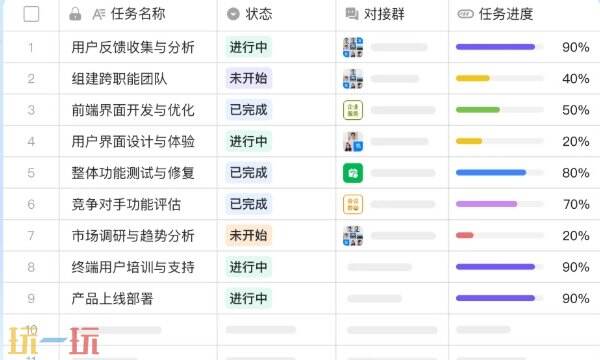Click the progress field icon before 任务进度

pos(465,14)
